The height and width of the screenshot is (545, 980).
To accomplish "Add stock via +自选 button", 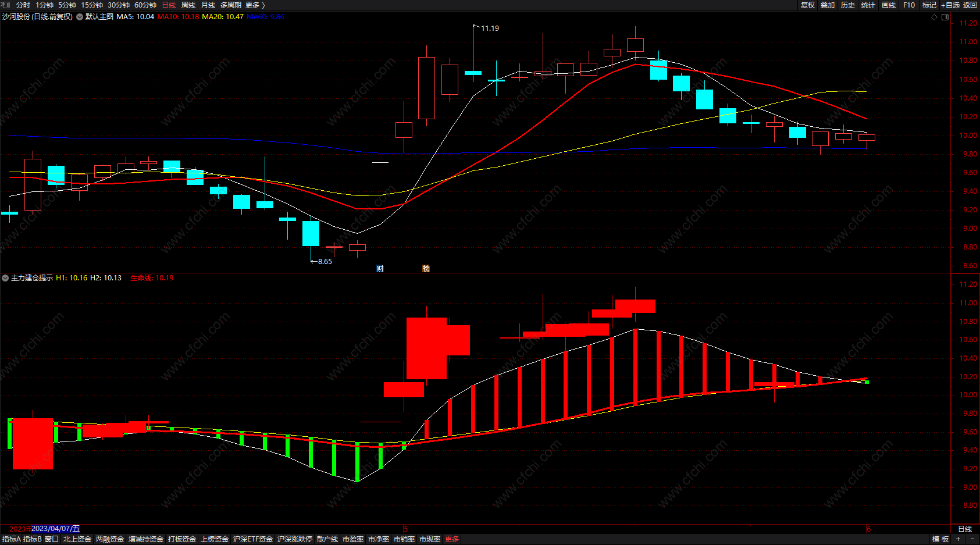I will (950, 5).
